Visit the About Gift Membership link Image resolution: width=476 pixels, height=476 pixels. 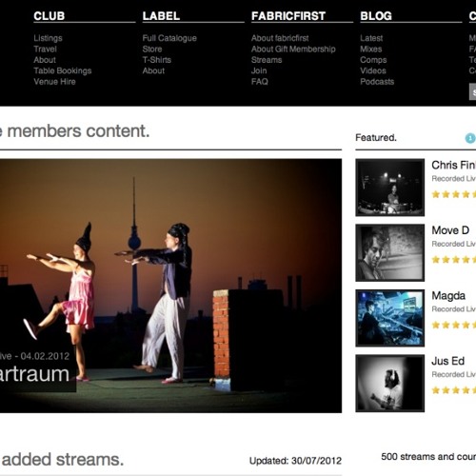tap(293, 49)
